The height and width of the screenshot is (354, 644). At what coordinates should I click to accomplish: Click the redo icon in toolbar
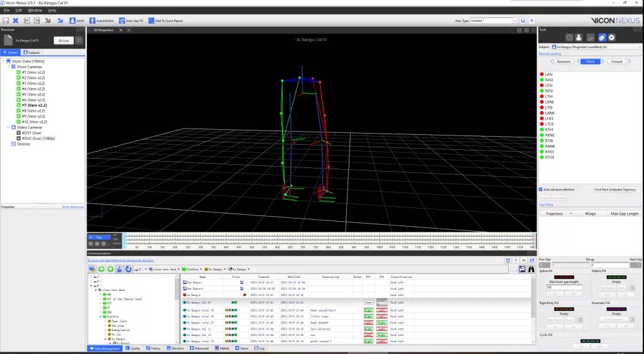37,21
